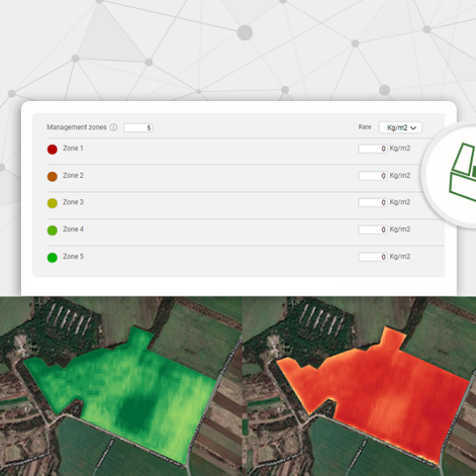Click the green field logo icon
The height and width of the screenshot is (476, 476).
point(463,172)
